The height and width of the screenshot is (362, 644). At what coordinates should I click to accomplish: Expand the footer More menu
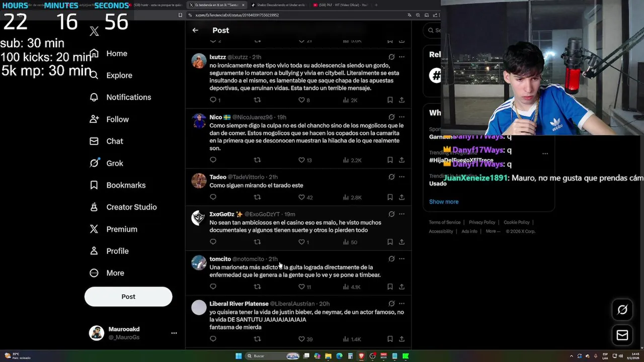493,231
